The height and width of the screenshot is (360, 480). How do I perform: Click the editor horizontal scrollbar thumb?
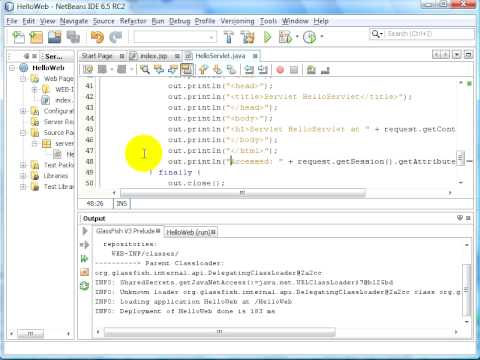pyautogui.click(x=243, y=193)
